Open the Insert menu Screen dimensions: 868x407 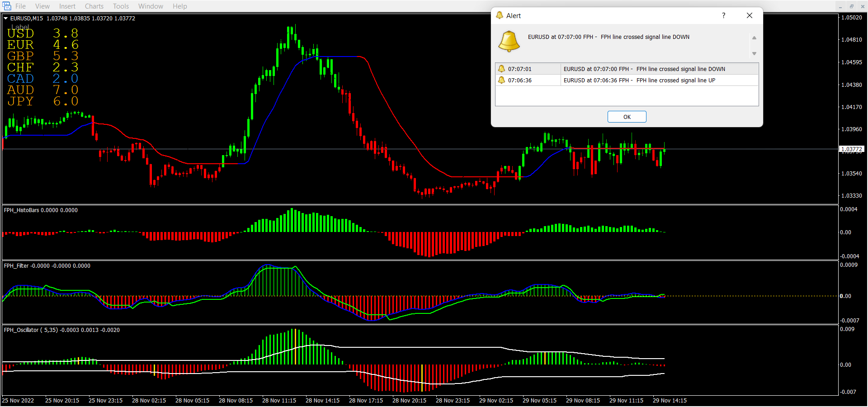(67, 6)
